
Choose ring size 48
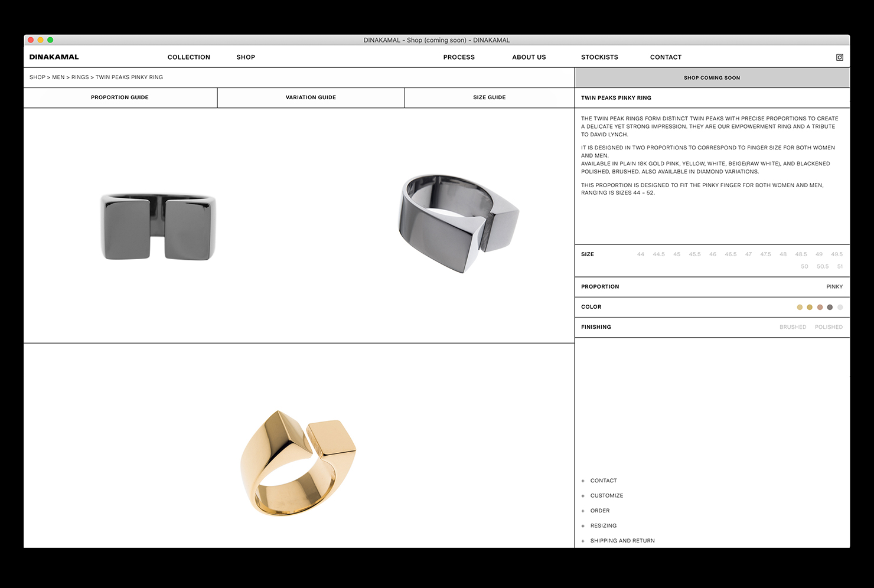783,254
